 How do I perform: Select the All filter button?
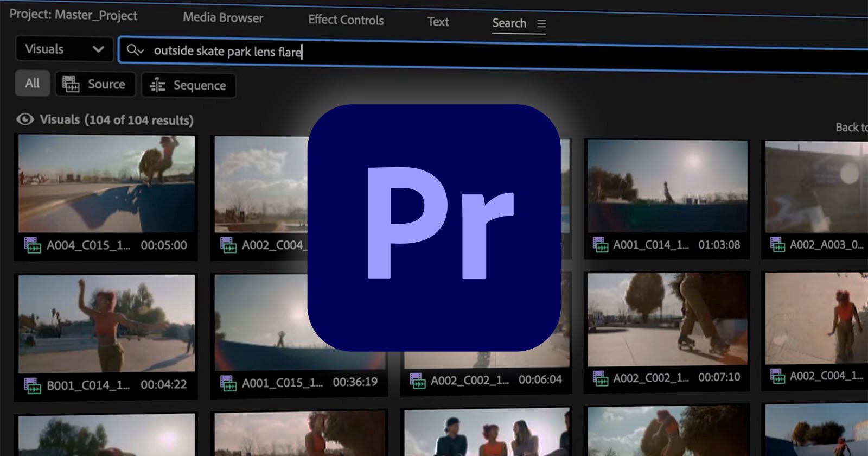pos(32,84)
